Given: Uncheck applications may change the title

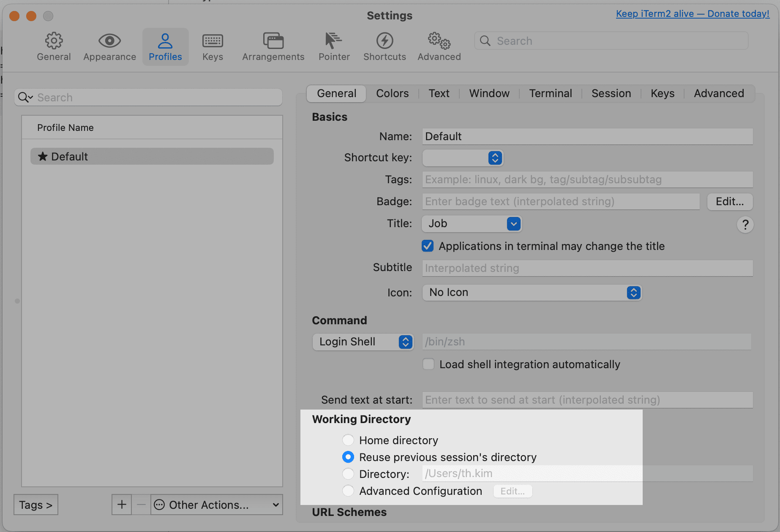Looking at the screenshot, I should pos(427,246).
